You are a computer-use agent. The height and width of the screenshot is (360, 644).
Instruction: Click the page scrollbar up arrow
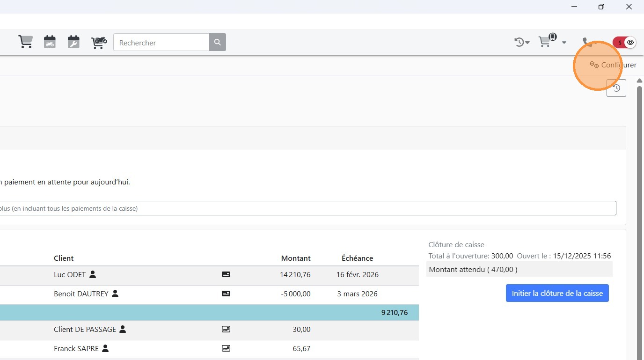tap(639, 81)
